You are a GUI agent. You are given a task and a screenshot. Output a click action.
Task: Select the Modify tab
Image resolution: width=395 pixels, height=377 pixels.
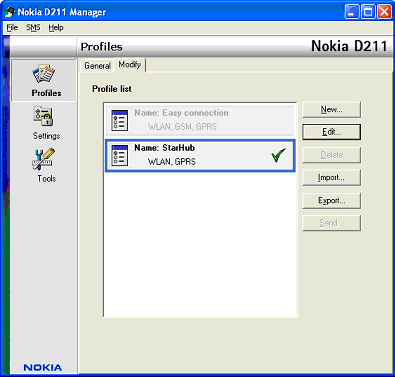130,65
